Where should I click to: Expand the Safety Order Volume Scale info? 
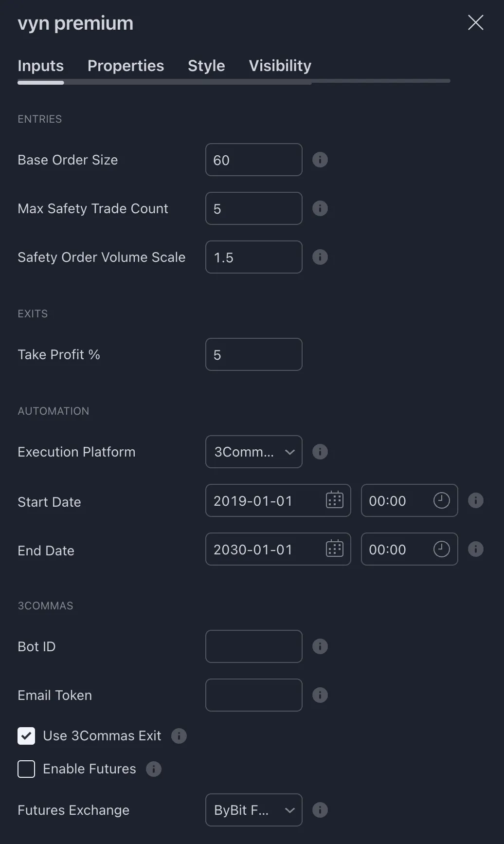point(320,257)
